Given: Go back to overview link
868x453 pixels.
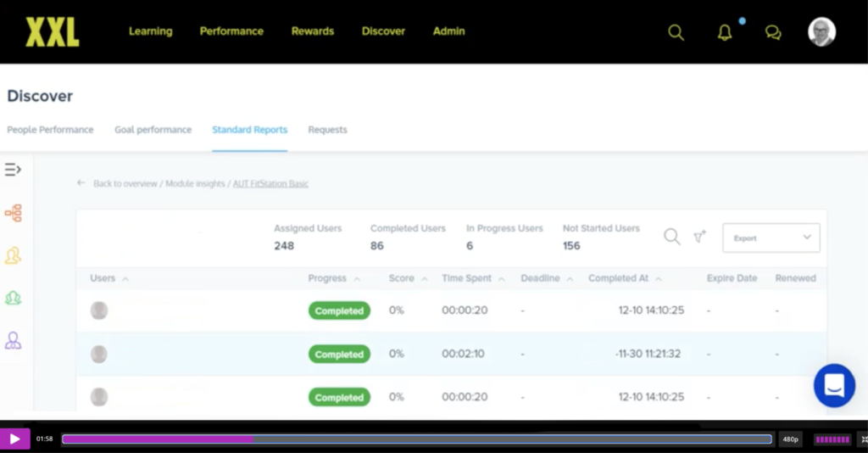Looking at the screenshot, I should pyautogui.click(x=117, y=183).
